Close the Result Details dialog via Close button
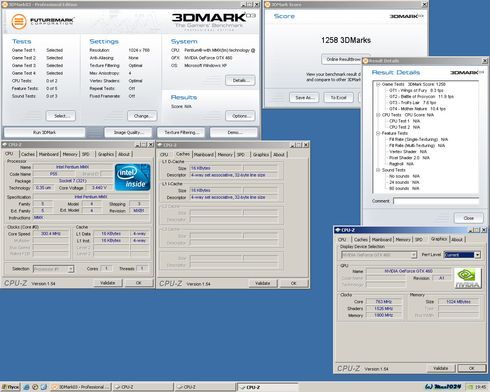 point(468,218)
